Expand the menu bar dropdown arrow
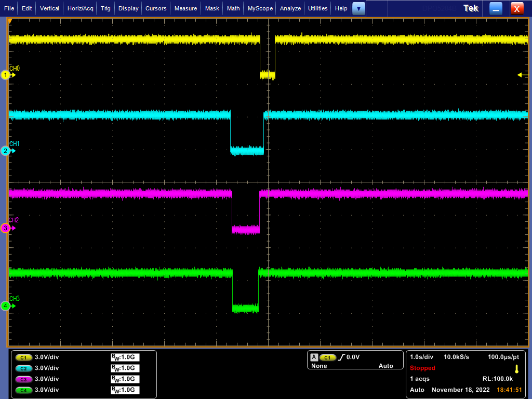The image size is (532, 399). point(358,9)
